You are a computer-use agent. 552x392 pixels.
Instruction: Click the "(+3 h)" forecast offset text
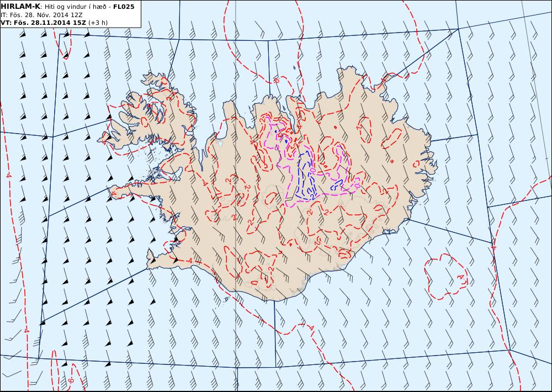[98, 23]
